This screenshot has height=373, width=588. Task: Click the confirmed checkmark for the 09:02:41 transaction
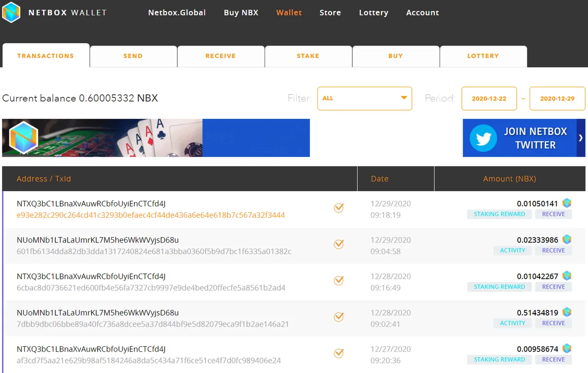click(x=339, y=317)
